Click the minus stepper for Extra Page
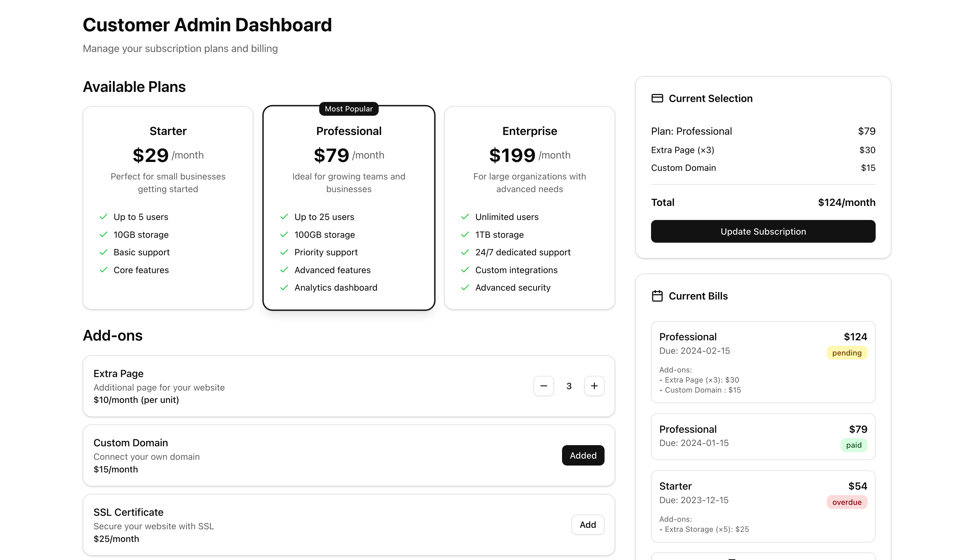The width and height of the screenshot is (973, 560). 543,386
